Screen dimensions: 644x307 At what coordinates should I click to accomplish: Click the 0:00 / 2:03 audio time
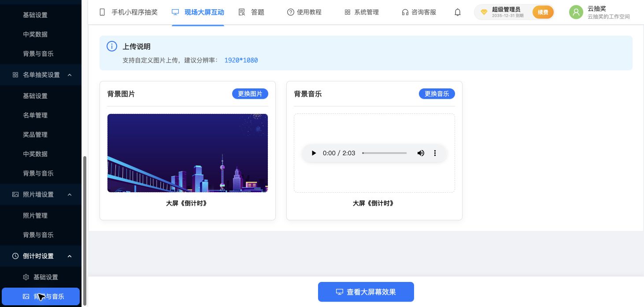point(339,153)
